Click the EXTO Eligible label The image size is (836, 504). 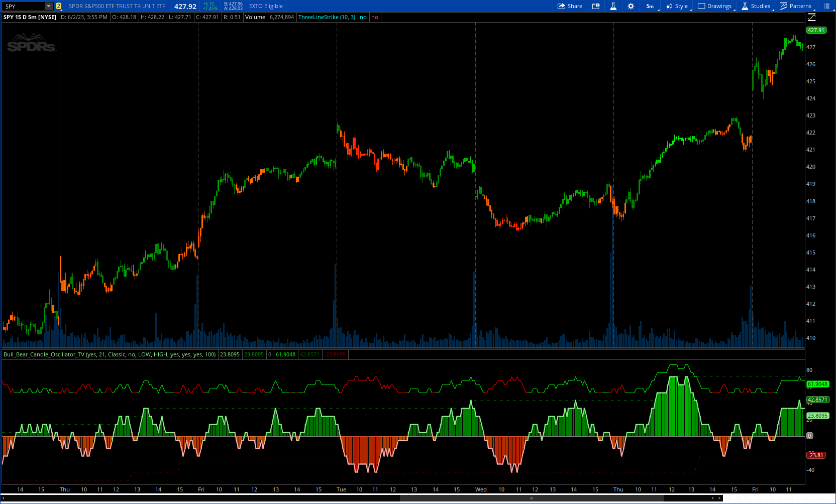tap(266, 6)
